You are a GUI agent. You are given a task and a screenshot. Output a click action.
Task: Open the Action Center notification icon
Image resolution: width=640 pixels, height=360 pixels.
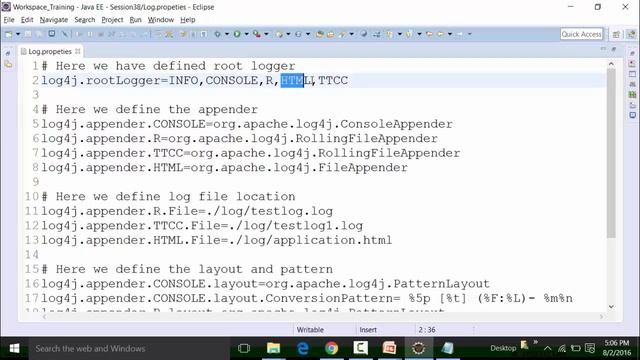pyautogui.click(x=590, y=349)
